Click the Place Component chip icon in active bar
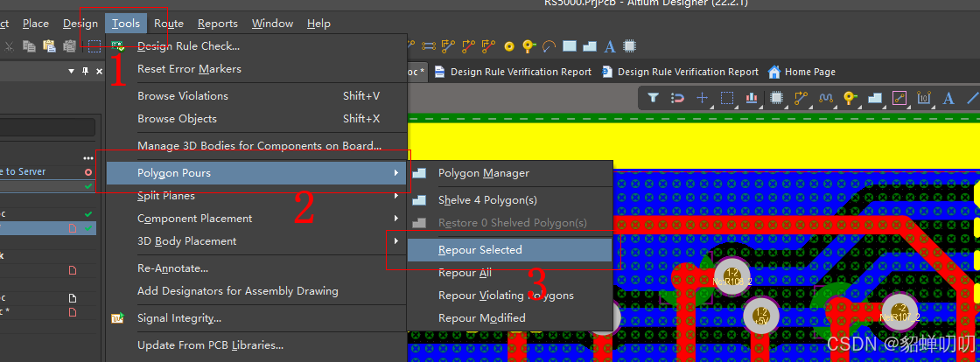This screenshot has height=362, width=980. click(776, 97)
